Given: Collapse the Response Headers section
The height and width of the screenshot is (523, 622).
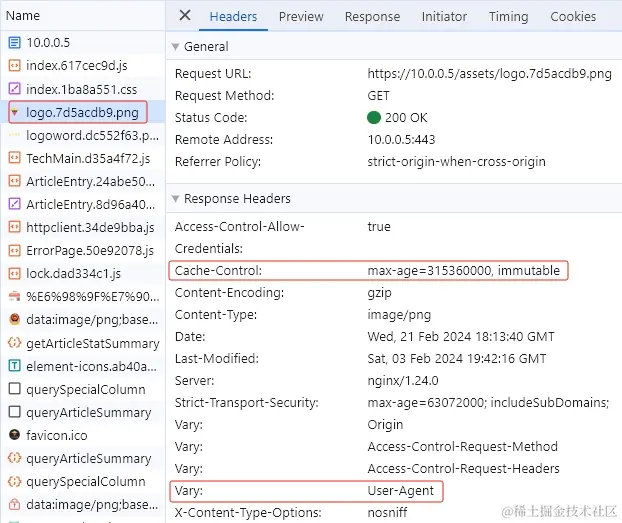Looking at the screenshot, I should pos(175,199).
